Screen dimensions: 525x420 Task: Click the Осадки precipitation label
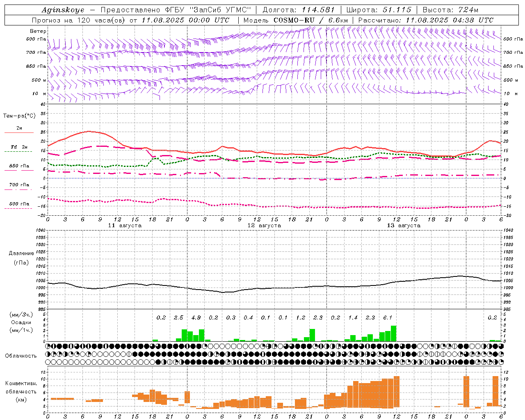click(x=21, y=322)
